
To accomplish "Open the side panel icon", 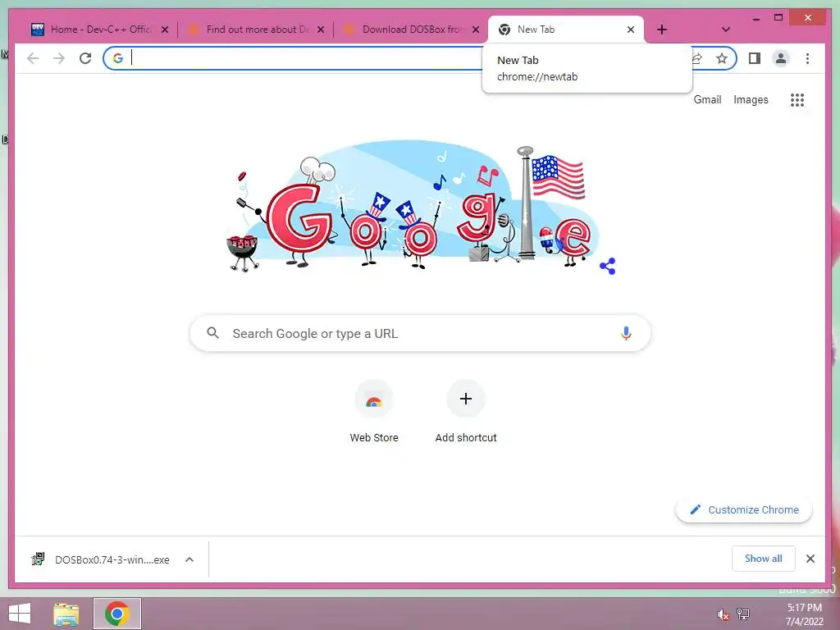I will 755,58.
